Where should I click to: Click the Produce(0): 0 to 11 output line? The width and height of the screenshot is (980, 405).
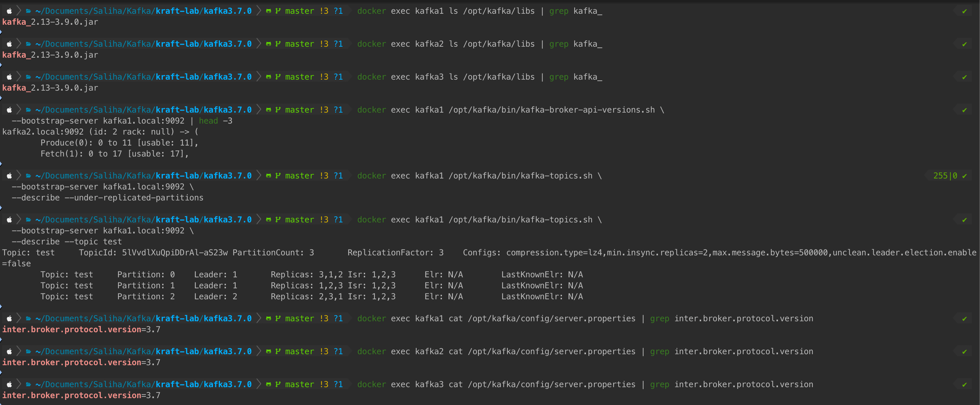[119, 143]
